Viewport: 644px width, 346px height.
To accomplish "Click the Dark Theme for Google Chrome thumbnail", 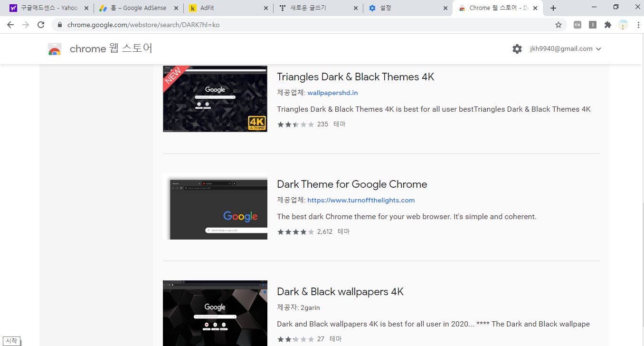I will pos(215,206).
